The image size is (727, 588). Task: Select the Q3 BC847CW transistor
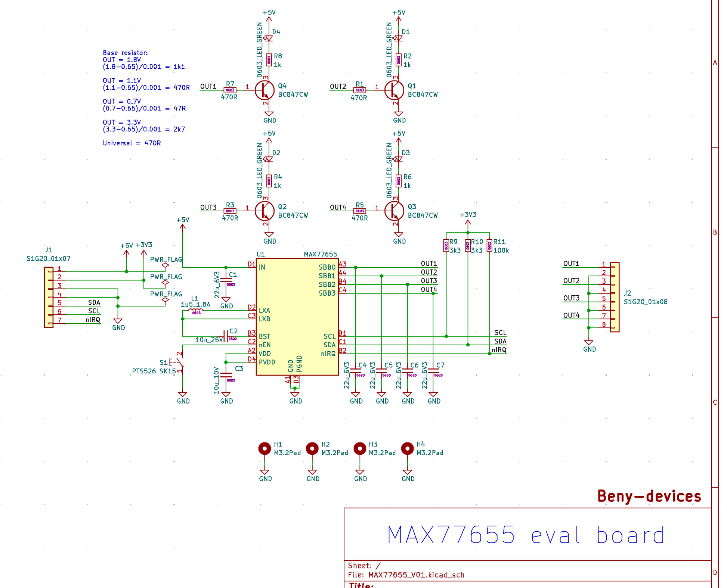[394, 211]
